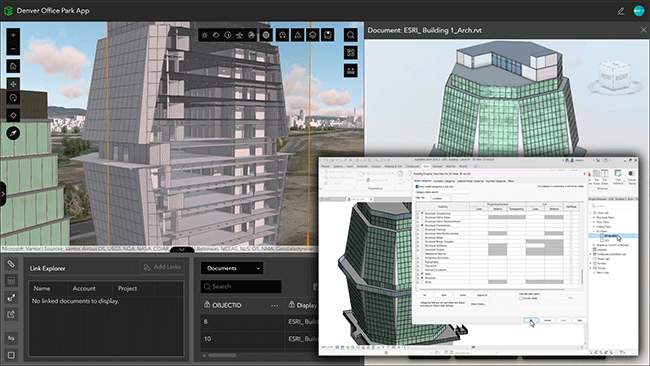Toggle Structural Foundations visibility checkbox
The width and height of the screenshot is (650, 366).
point(422,225)
